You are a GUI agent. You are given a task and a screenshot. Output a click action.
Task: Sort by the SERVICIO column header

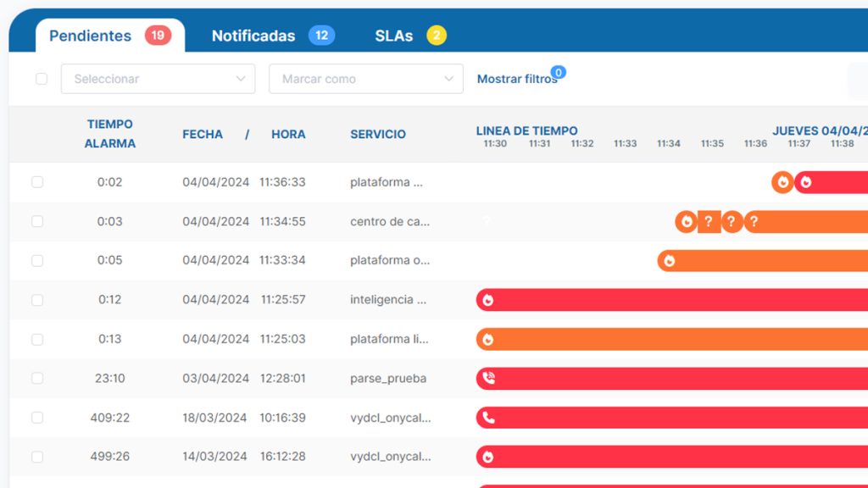378,135
